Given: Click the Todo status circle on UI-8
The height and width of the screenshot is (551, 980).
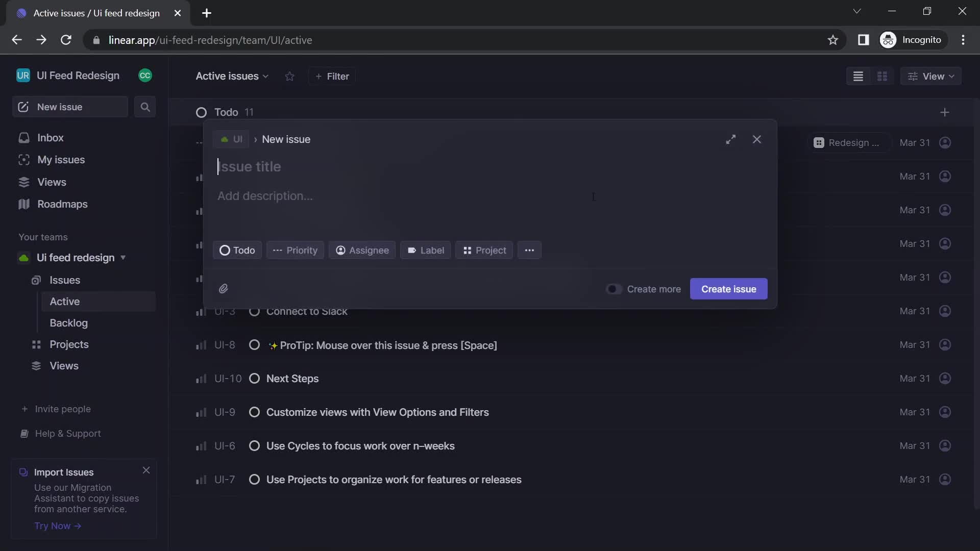Looking at the screenshot, I should (x=254, y=345).
